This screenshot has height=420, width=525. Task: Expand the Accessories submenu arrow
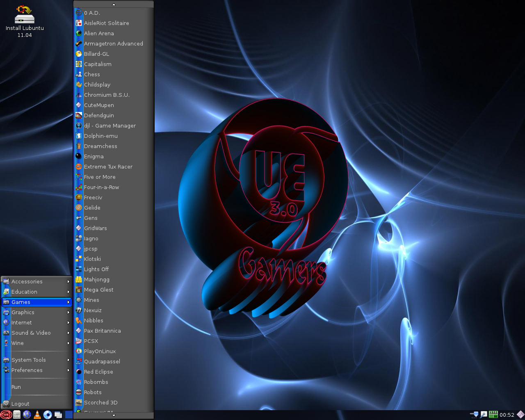tap(68, 282)
